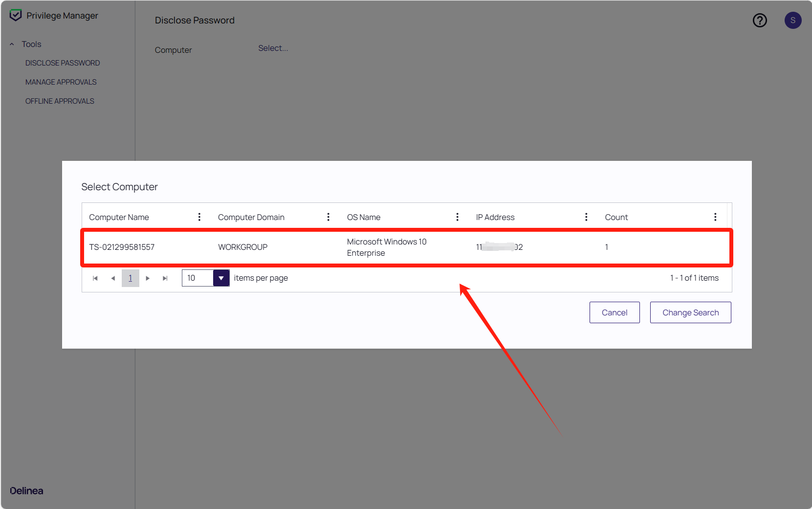
Task: Go to the next results page
Action: 148,278
